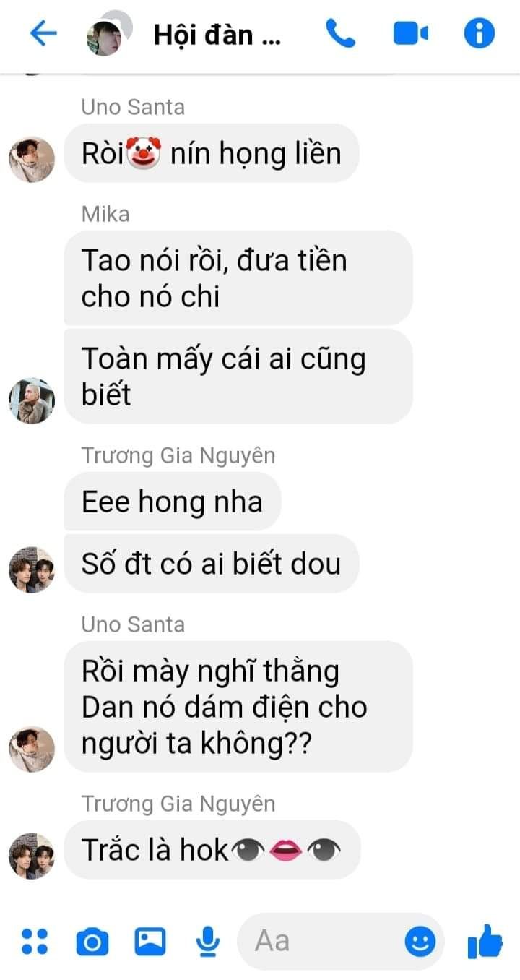The image size is (520, 980).
Task: Open the emoji picker smiley face
Action: pyautogui.click(x=419, y=941)
